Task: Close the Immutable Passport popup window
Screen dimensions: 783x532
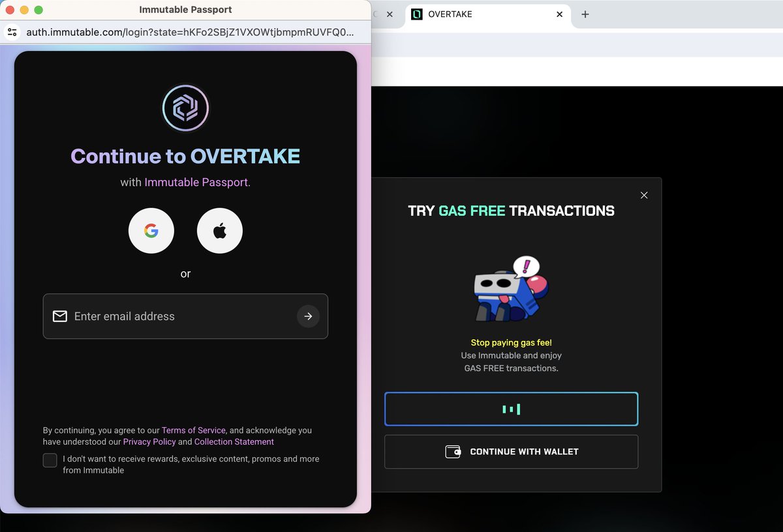Action: (10, 10)
